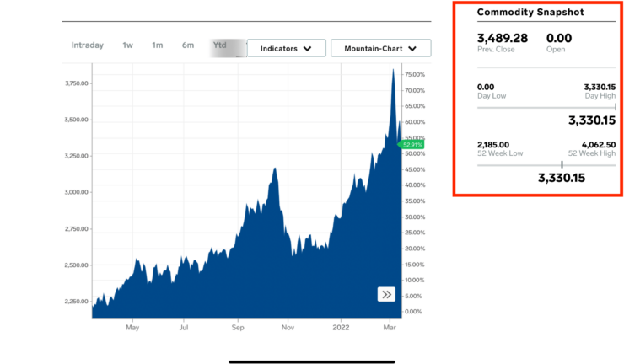Image resolution: width=624 pixels, height=364 pixels.
Task: Click the Ytd range tab
Action: 220,45
